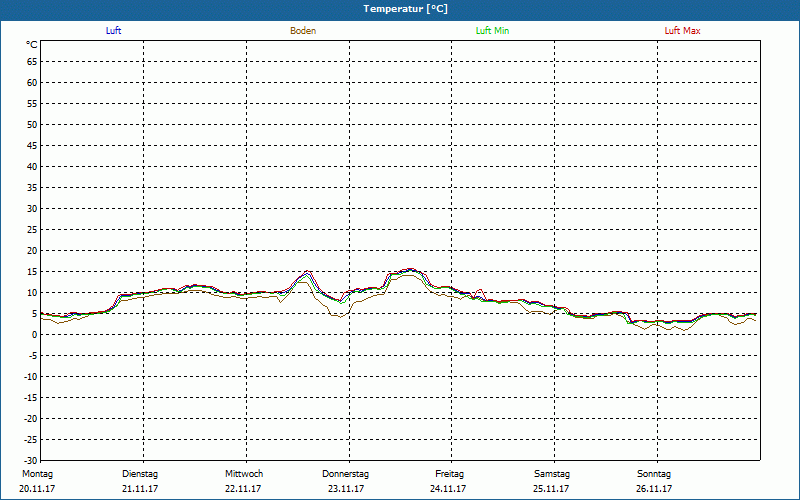Click the Luft legend label
Image resolution: width=800 pixels, height=500 pixels.
[x=113, y=31]
